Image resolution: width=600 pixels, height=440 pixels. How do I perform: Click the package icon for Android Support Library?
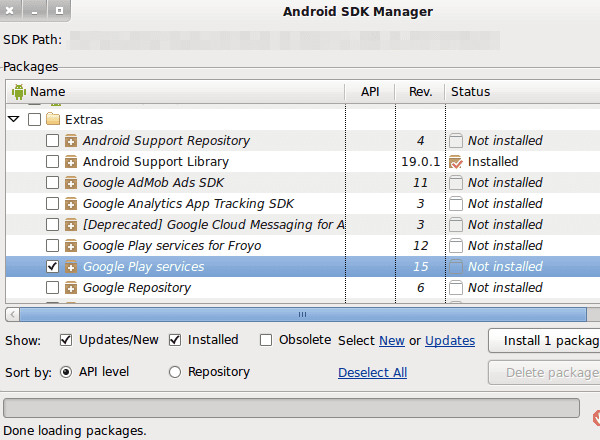pos(71,162)
